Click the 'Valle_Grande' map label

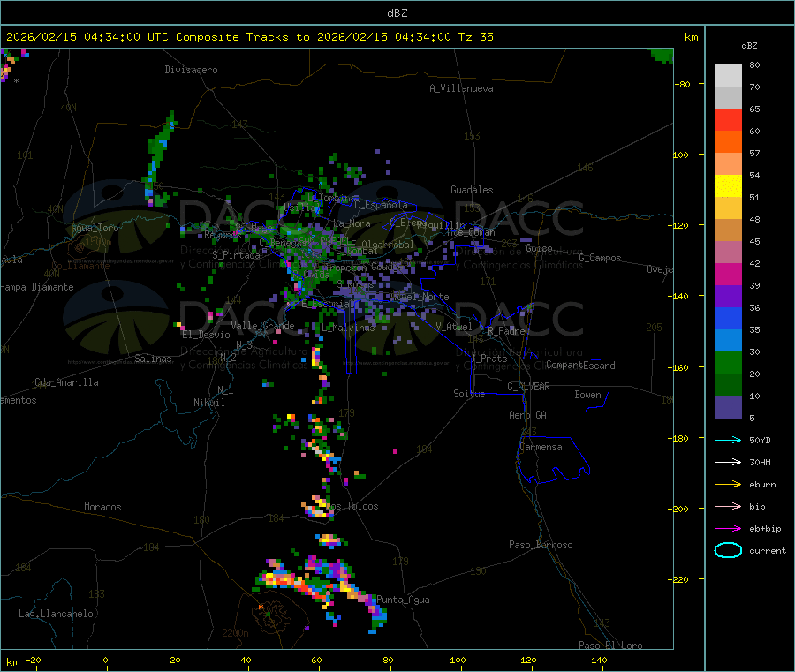point(262,326)
